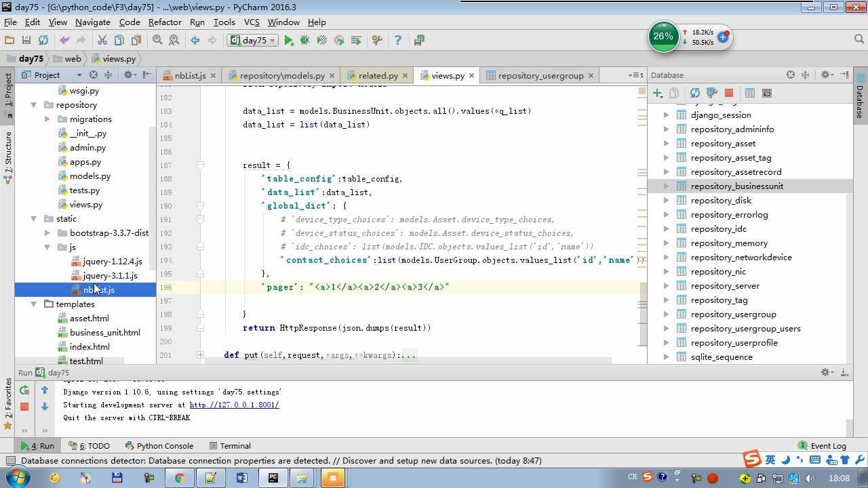This screenshot has width=868, height=488.
Task: Click the Windows Start button
Action: click(x=16, y=478)
